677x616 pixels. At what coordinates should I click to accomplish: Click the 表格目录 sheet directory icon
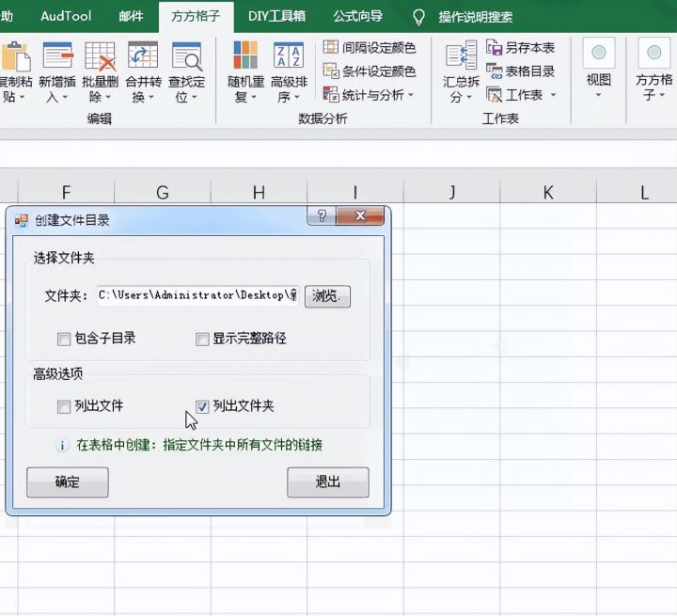tap(494, 71)
